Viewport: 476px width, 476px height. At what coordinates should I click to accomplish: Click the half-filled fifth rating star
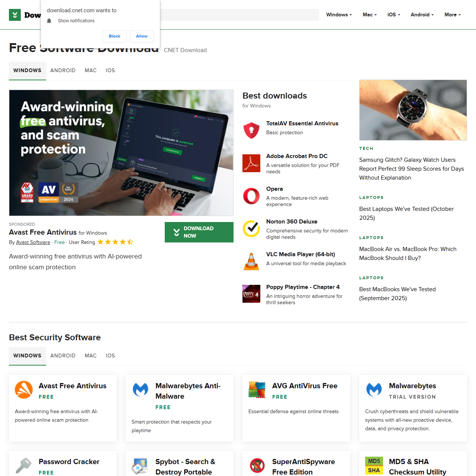click(x=130, y=242)
